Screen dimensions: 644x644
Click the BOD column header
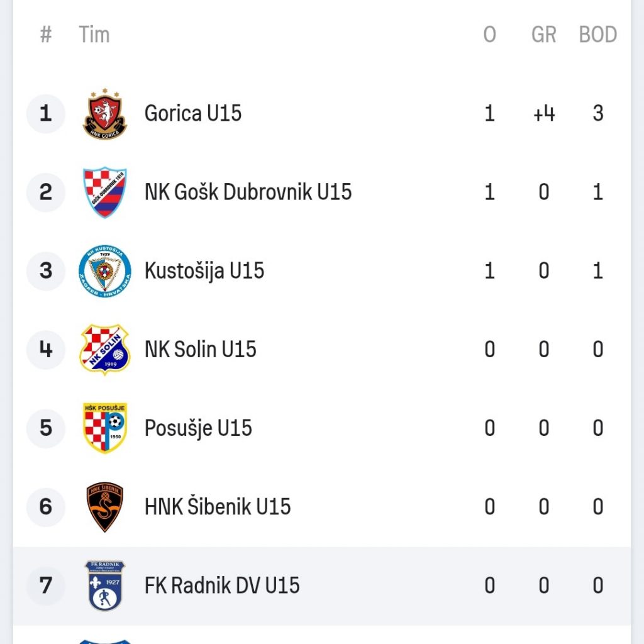click(x=597, y=35)
